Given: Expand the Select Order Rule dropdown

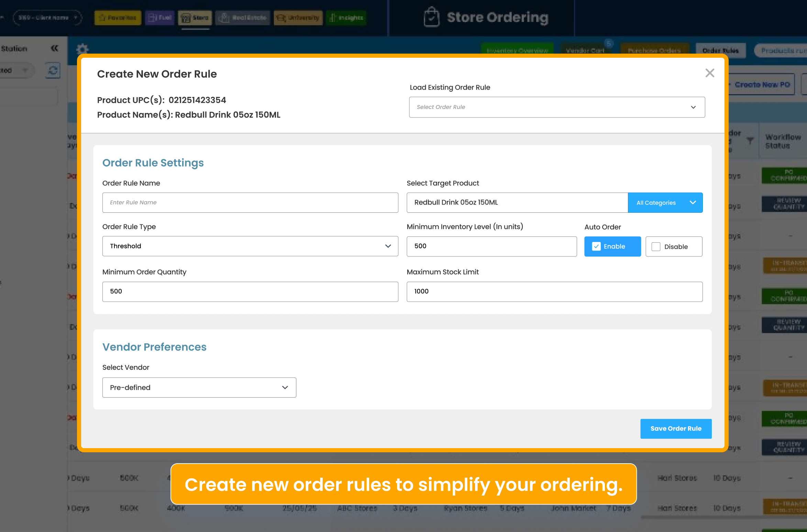Looking at the screenshot, I should point(557,107).
